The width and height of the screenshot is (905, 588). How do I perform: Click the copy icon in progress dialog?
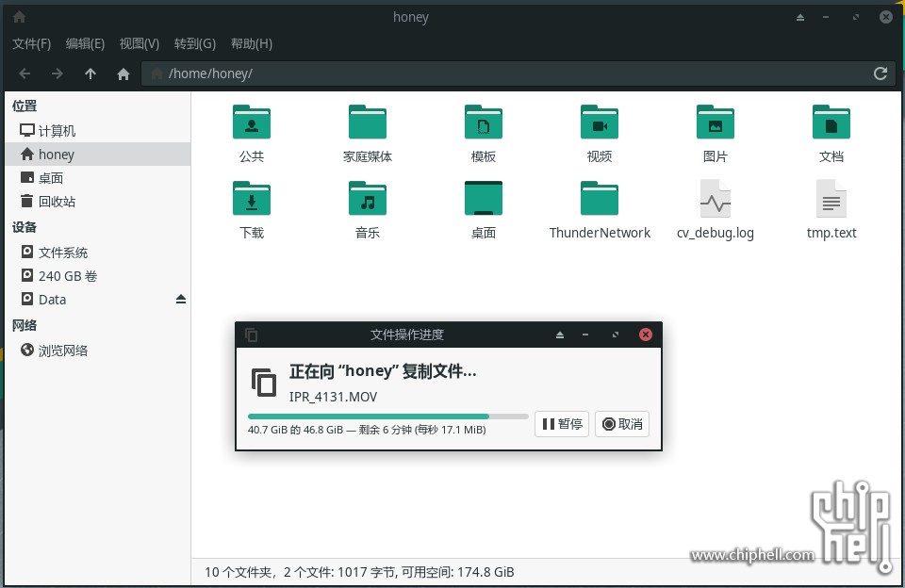point(264,382)
